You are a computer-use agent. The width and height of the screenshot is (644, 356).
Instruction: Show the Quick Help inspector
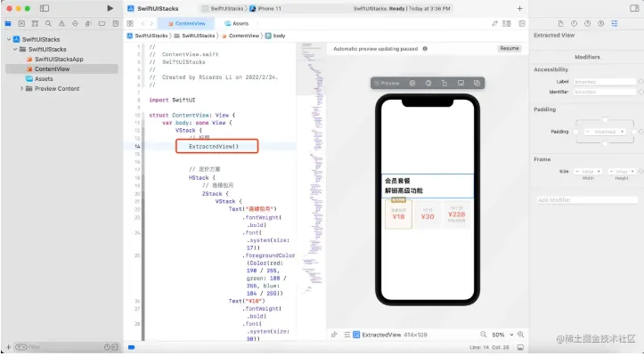point(587,24)
